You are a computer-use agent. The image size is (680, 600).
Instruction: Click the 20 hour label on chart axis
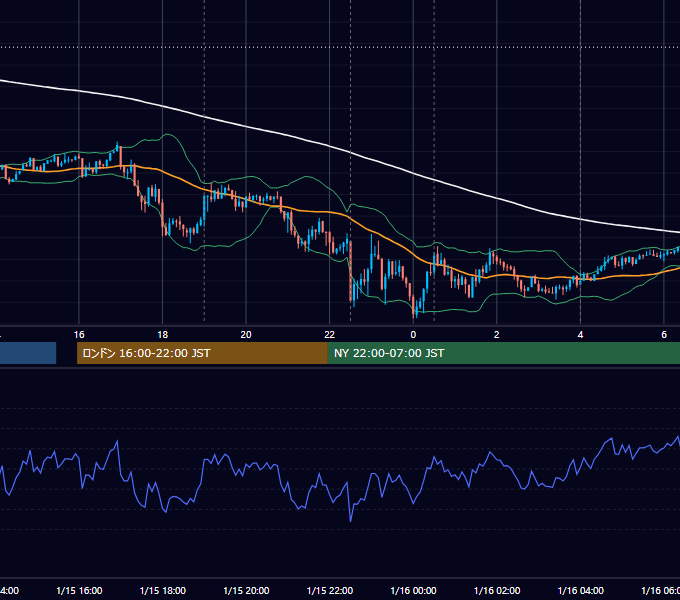[x=246, y=334]
